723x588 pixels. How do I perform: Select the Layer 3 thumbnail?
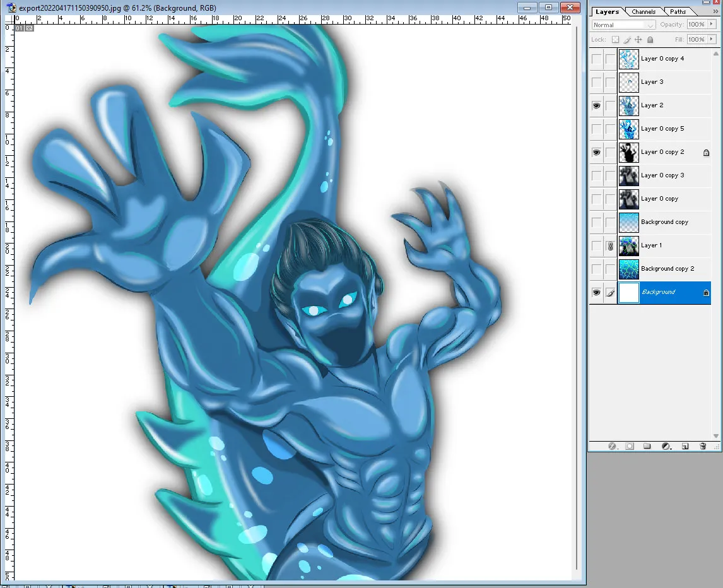point(628,83)
